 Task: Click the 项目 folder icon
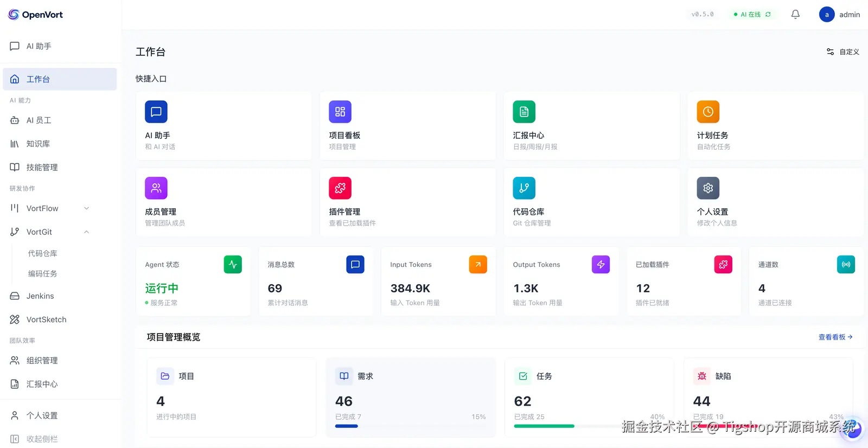[x=165, y=376]
